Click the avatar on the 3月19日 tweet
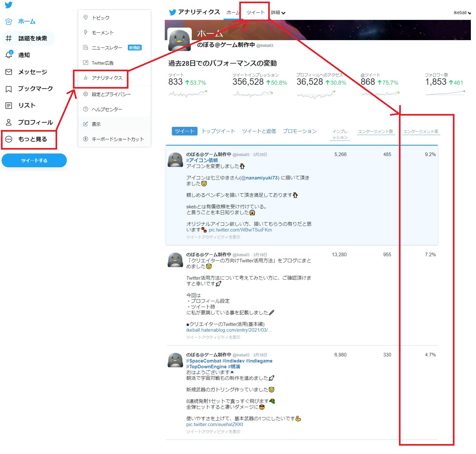 175,259
